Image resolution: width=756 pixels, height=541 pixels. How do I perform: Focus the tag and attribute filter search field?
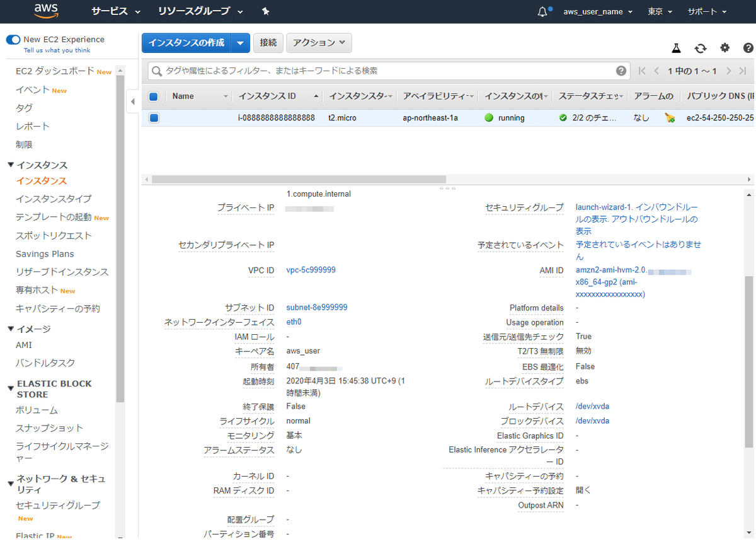coord(389,71)
